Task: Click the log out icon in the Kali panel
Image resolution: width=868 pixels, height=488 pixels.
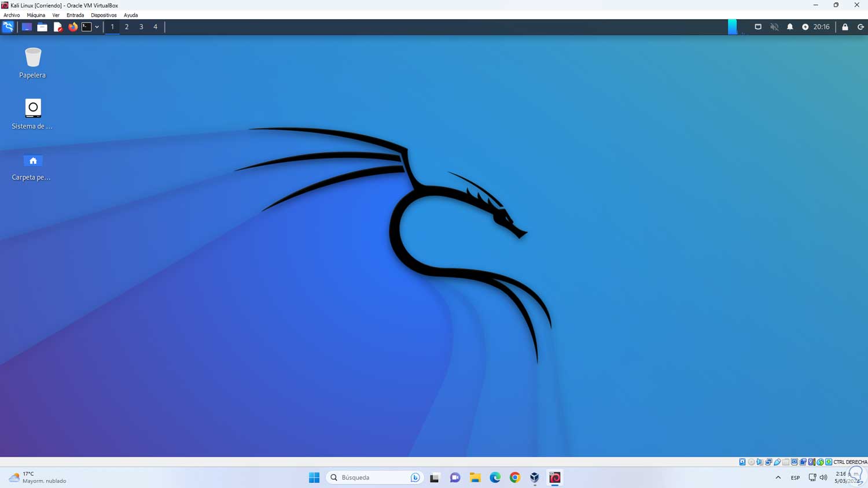Action: tap(860, 27)
